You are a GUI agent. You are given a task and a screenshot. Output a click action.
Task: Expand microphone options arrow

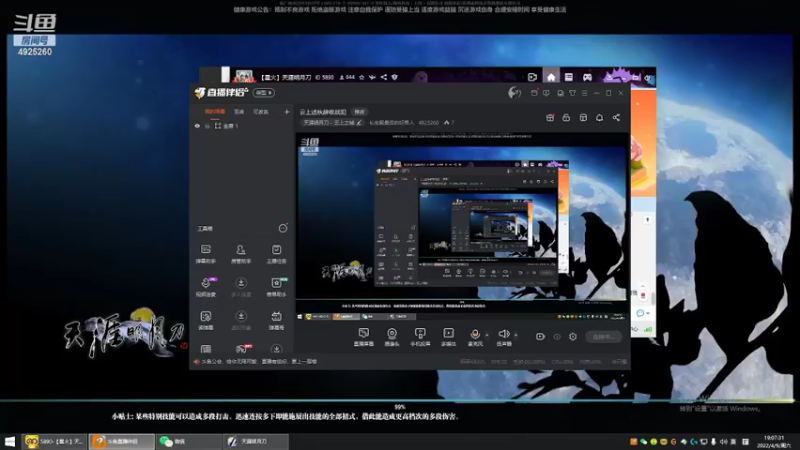click(487, 335)
